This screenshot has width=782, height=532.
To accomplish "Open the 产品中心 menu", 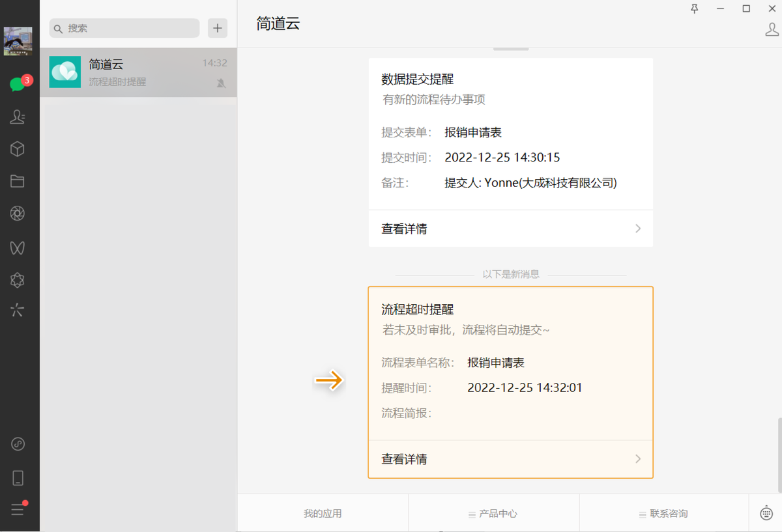I will tap(493, 514).
